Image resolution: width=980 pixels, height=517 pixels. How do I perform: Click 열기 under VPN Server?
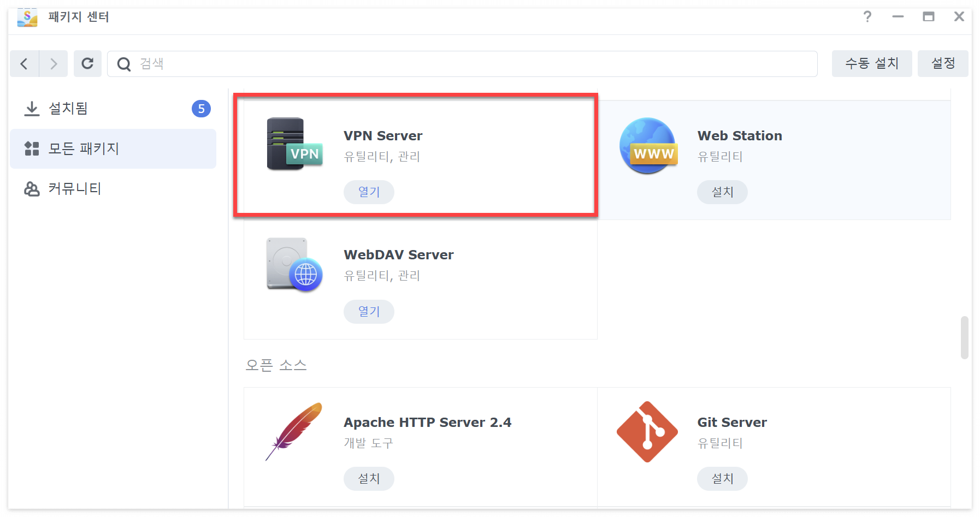pos(369,192)
